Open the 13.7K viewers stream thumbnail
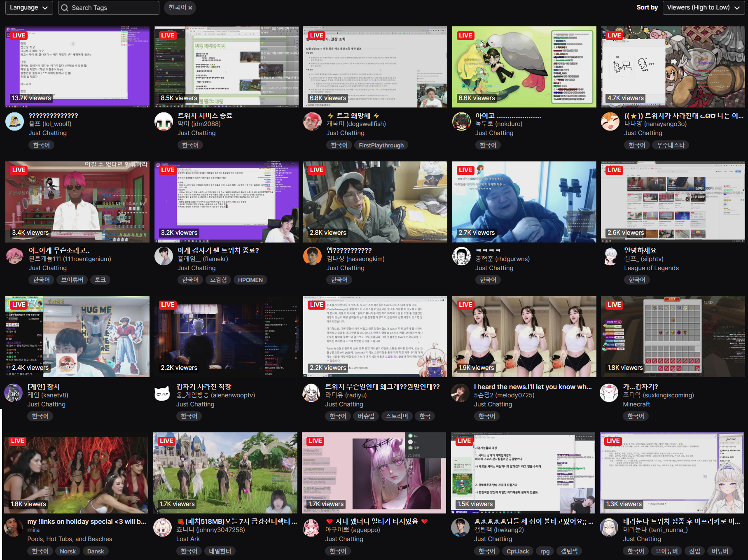 [x=77, y=67]
